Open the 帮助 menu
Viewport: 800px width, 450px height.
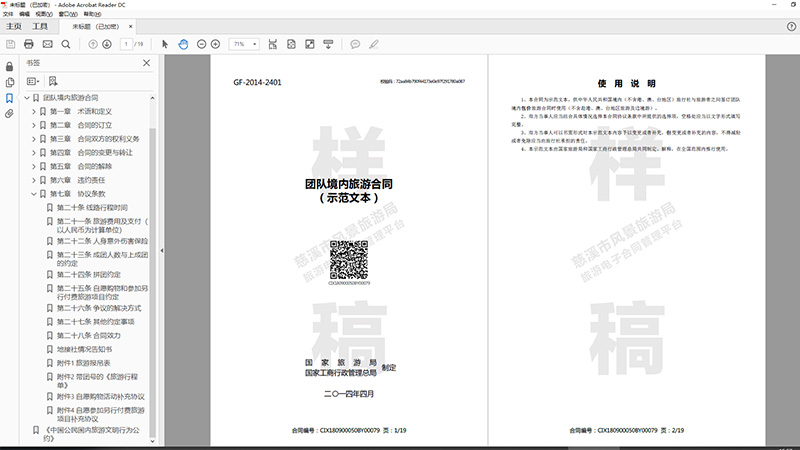click(92, 14)
